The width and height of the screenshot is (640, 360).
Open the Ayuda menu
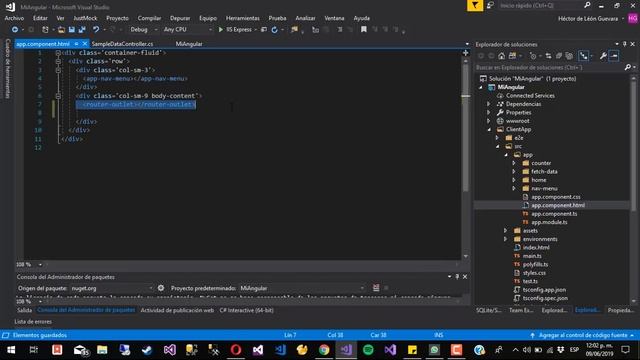pyautogui.click(x=362, y=18)
